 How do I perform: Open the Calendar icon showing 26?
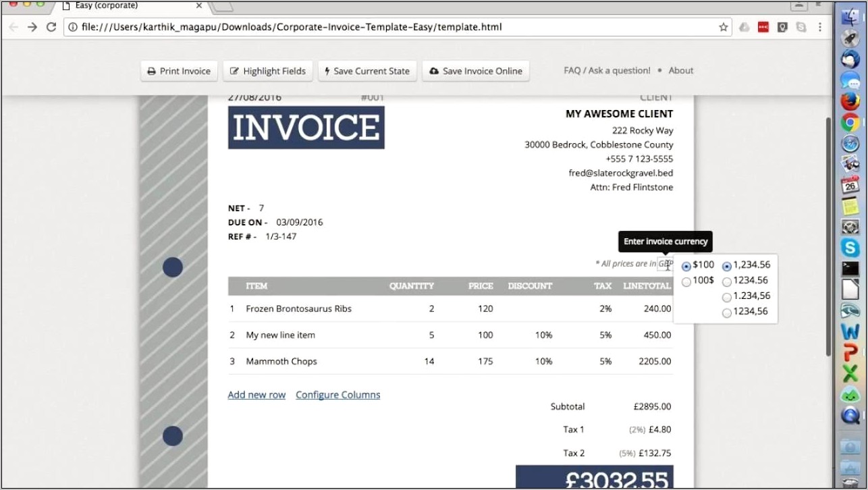coord(850,185)
